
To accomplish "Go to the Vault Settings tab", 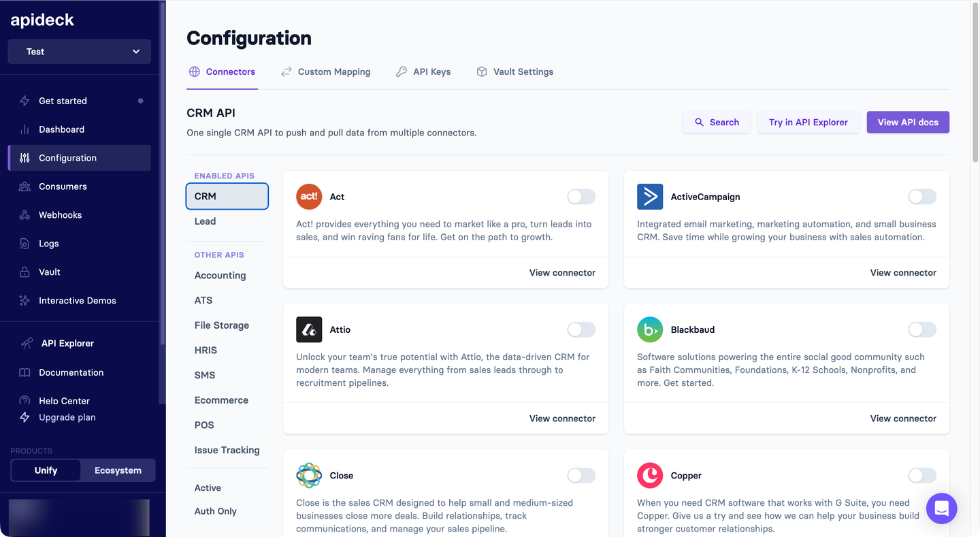I will point(514,71).
